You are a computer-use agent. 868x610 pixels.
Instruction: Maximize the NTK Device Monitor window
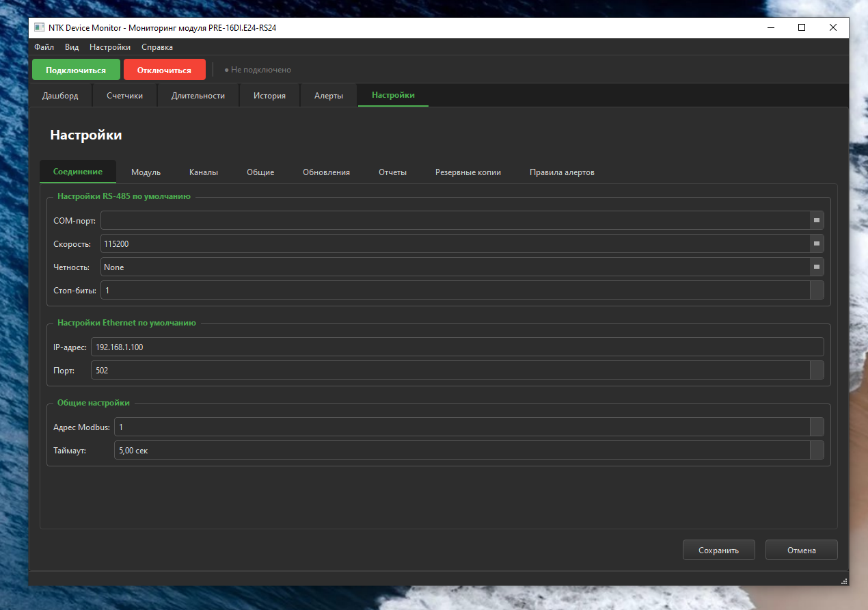point(802,28)
